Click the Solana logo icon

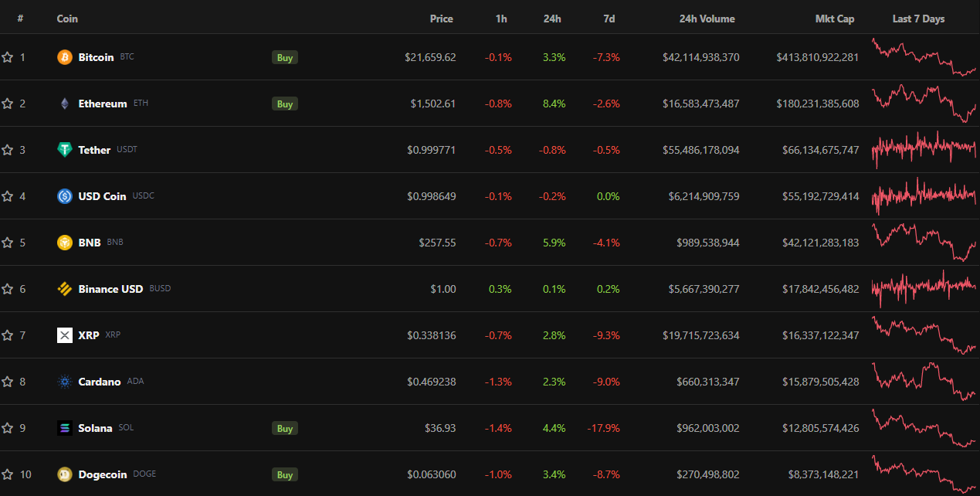65,428
